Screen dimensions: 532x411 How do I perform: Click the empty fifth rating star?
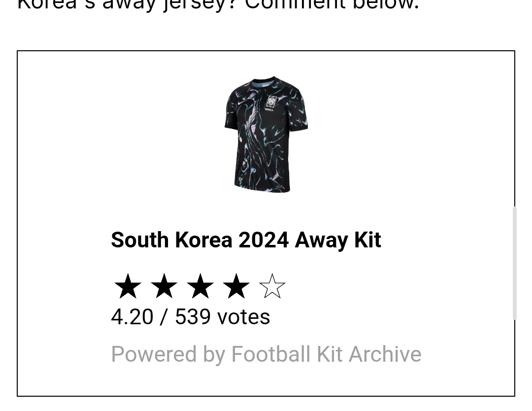tap(272, 286)
